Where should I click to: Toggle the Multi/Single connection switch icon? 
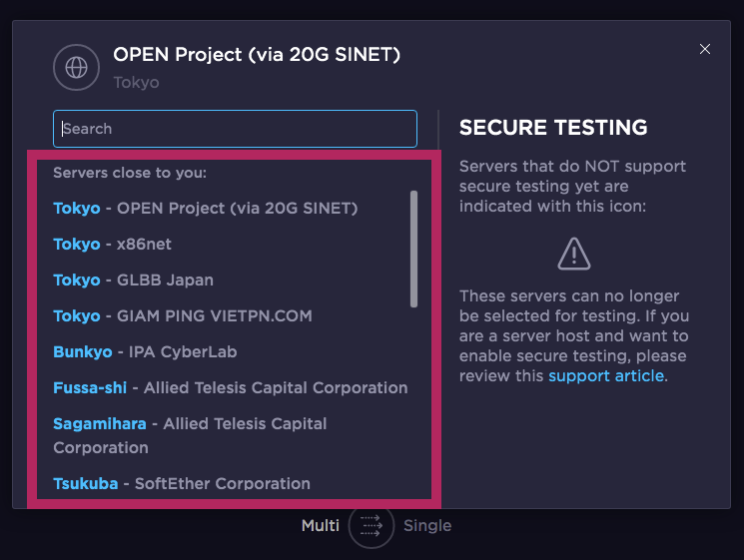tap(372, 525)
